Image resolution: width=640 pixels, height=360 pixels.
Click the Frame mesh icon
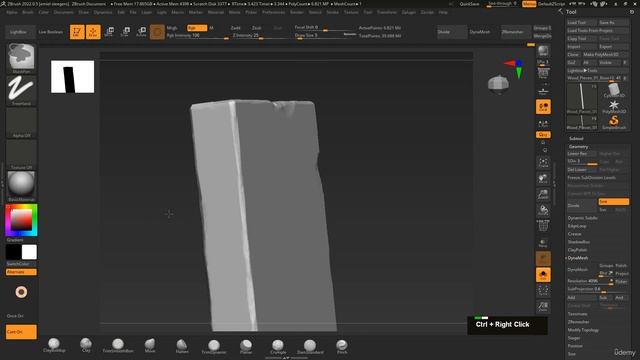543,162
